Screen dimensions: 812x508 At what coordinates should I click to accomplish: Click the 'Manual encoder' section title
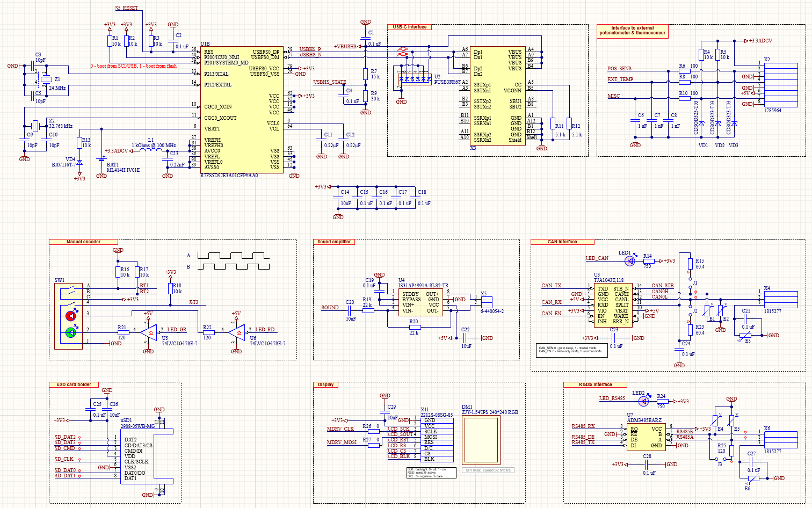point(83,242)
